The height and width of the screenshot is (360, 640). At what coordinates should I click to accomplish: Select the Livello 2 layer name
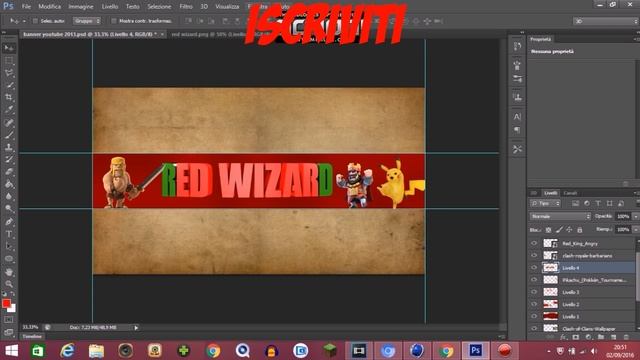pos(571,304)
